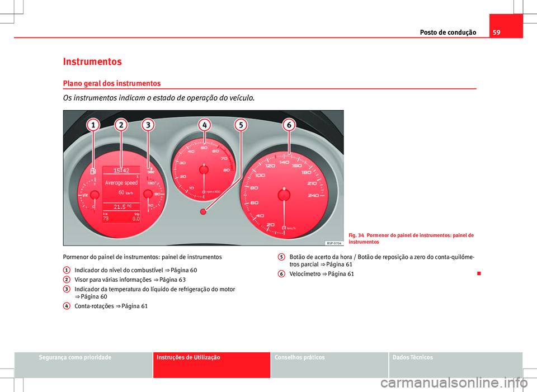537x392 pixels.
Task: Click the '60 km/h' value in display
Action: point(126,192)
